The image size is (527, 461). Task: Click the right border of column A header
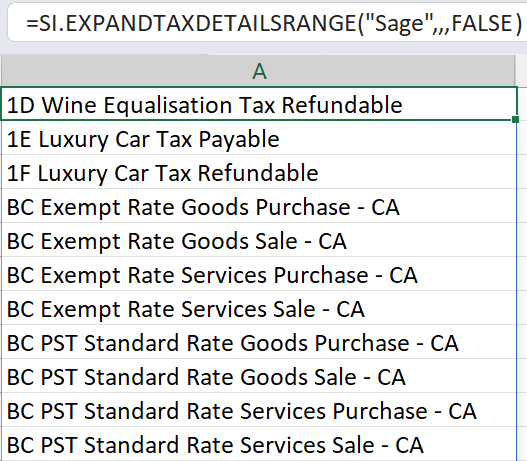click(515, 71)
